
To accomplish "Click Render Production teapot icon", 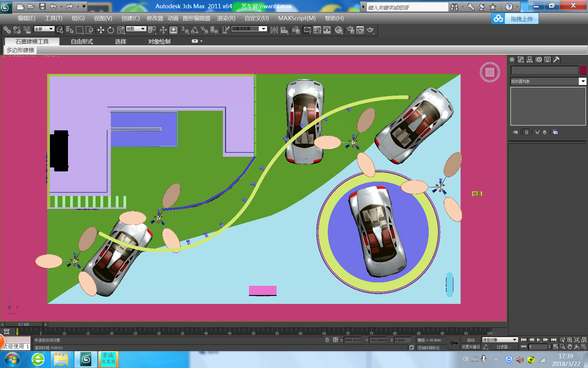I will (370, 30).
